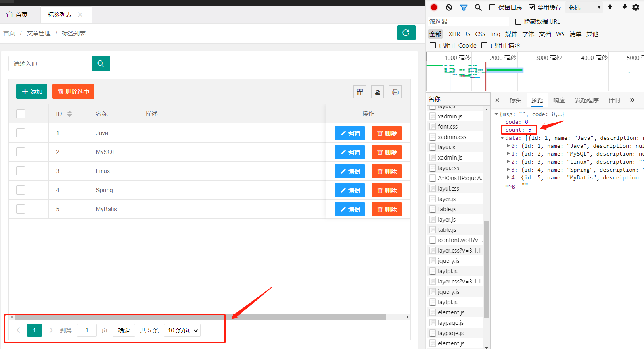Select the iconfont.woff request row
644x349 pixels.
click(455, 240)
